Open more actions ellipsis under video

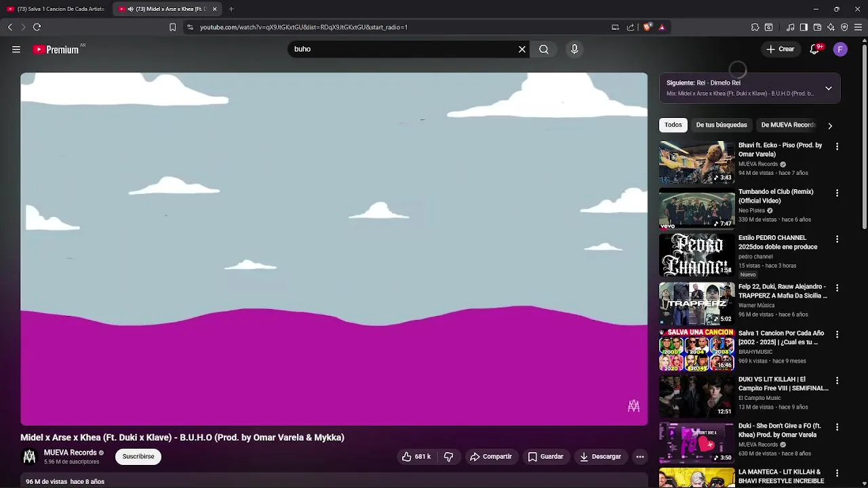(639, 457)
